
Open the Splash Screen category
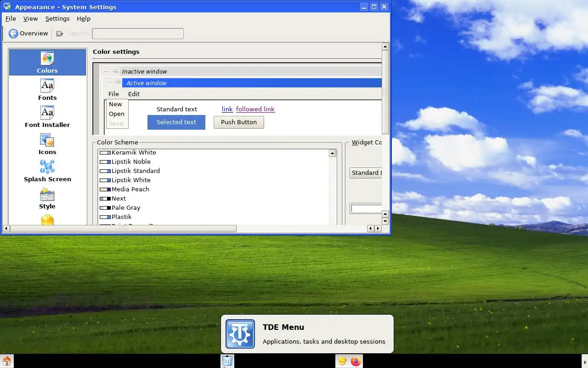pos(47,171)
